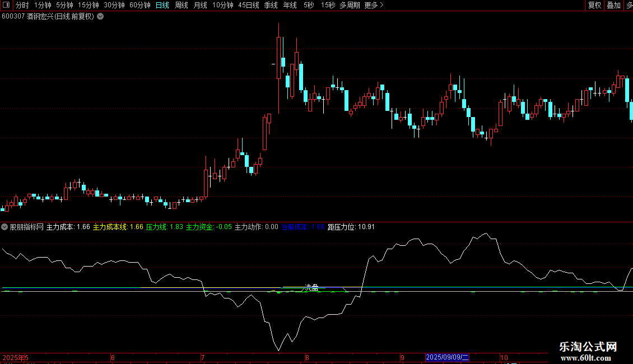The height and width of the screenshot is (364, 633).
Task: Click month 7 on time axis
Action: pos(203,357)
